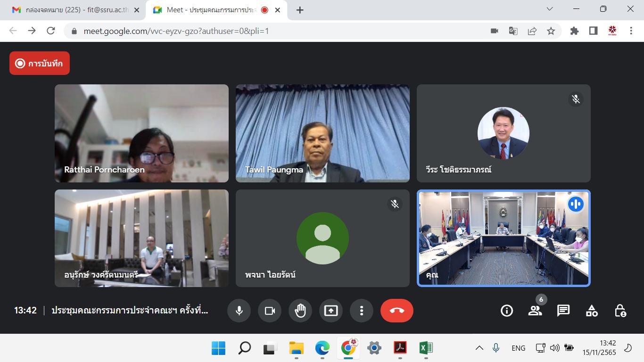Viewport: 644px width, 362px height.
Task: Reload the Google Meet page
Action: point(51,31)
